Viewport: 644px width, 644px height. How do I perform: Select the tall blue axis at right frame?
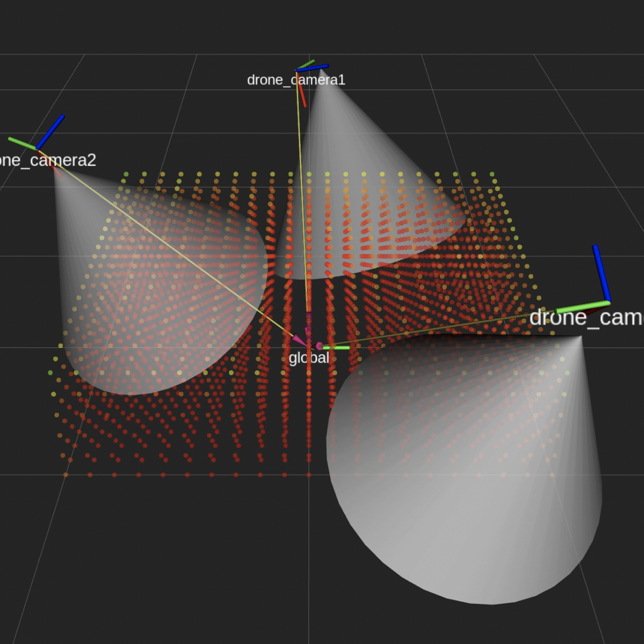coord(601,273)
